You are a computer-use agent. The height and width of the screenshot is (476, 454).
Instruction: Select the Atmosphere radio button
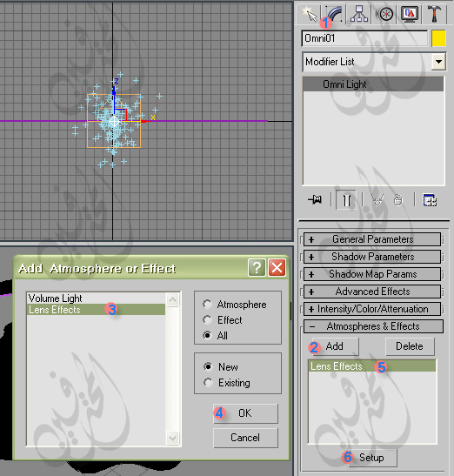pyautogui.click(x=207, y=305)
